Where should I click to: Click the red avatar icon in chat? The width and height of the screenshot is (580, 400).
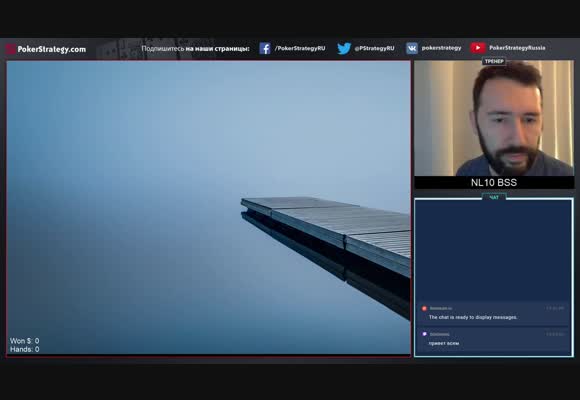pos(424,308)
